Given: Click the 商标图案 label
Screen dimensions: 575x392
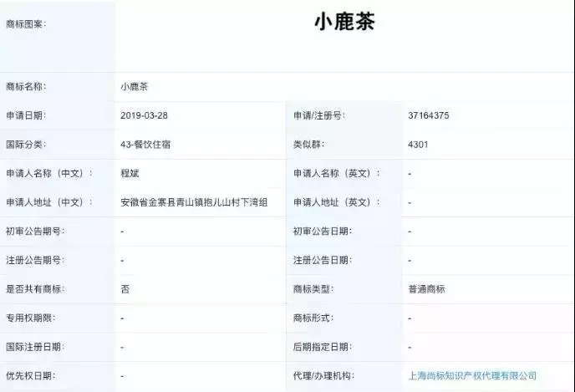Looking at the screenshot, I should (x=26, y=24).
